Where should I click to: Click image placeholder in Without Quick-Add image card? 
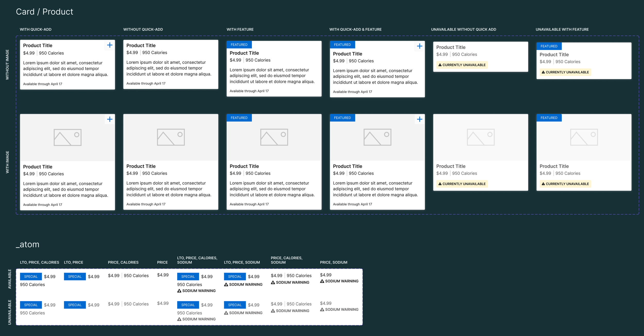(x=171, y=137)
